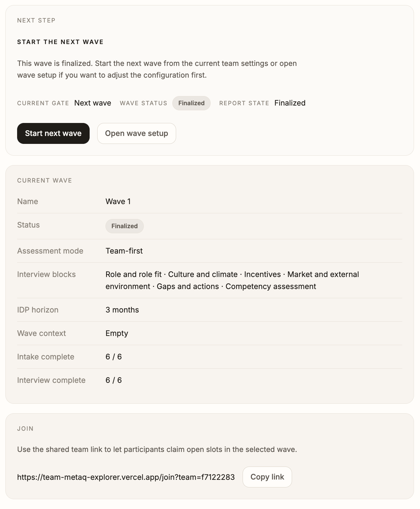Click the Role and role fit block text
420x509 pixels.
(x=133, y=274)
